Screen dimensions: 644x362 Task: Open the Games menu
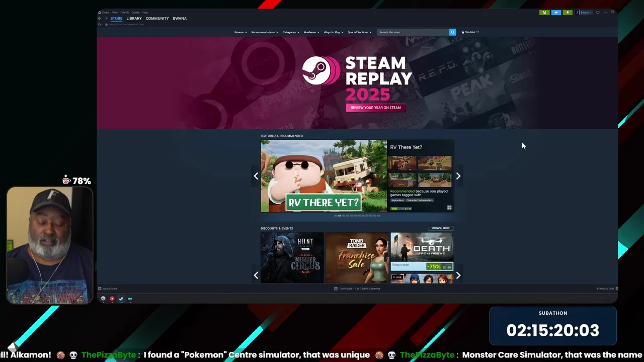point(135,12)
